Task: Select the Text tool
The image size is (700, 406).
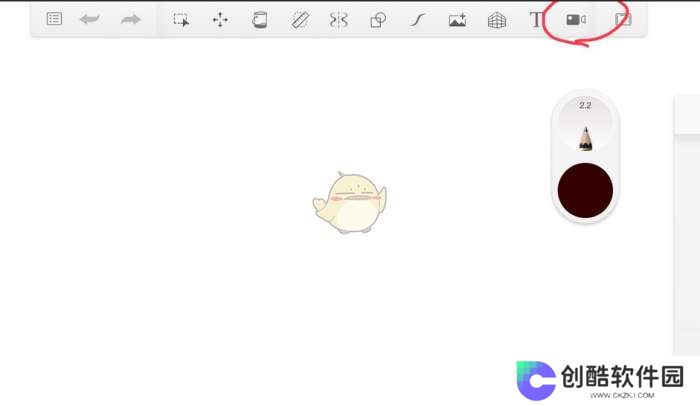Action: (535, 20)
